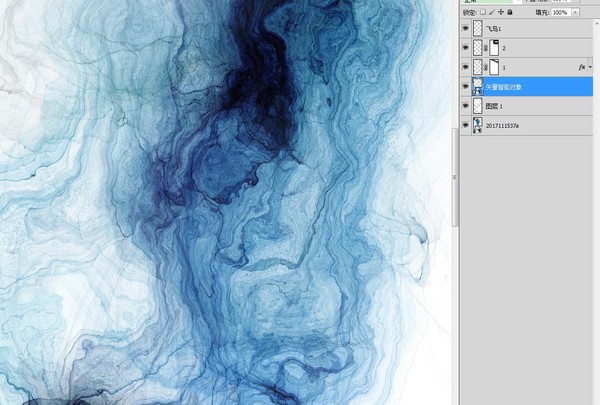Hide the 2017111537a layer

pos(466,125)
